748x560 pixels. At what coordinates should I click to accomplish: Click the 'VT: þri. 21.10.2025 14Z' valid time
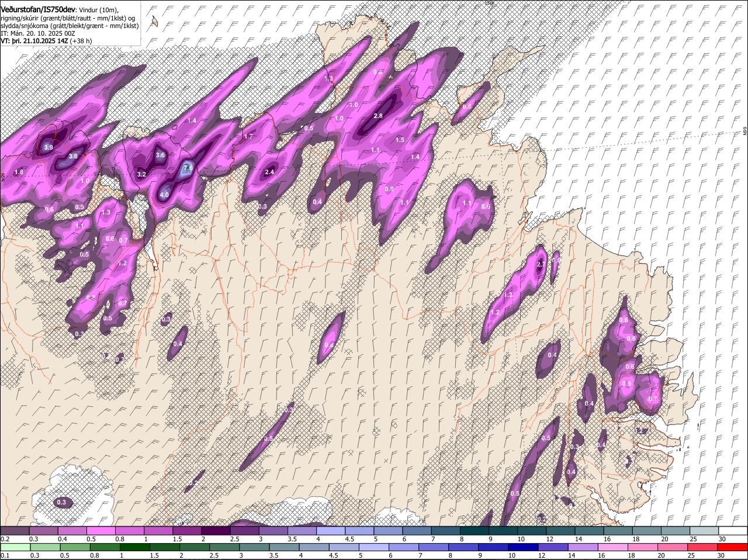click(34, 41)
